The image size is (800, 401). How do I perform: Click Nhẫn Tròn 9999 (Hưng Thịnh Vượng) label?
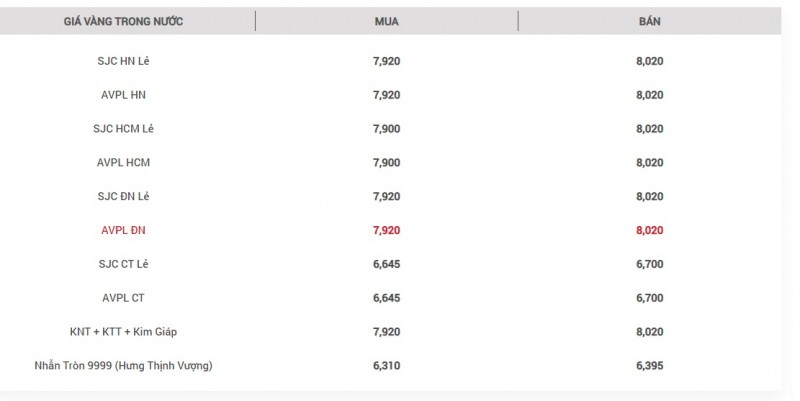click(124, 366)
